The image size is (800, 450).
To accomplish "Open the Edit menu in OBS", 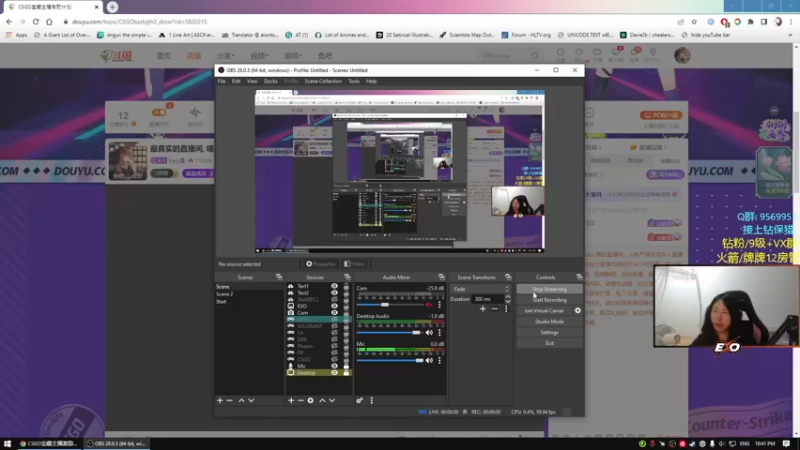I will click(236, 81).
